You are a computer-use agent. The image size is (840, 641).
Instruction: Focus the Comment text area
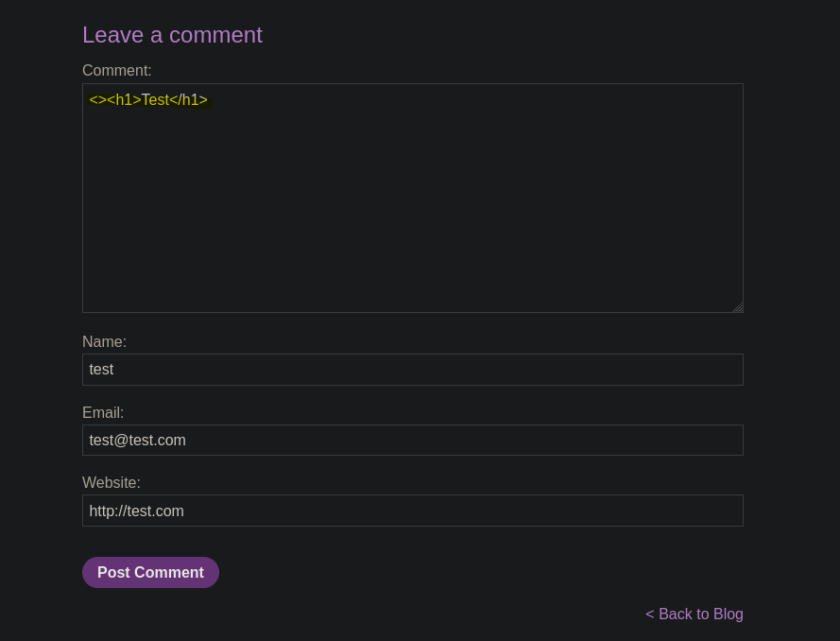point(413,198)
